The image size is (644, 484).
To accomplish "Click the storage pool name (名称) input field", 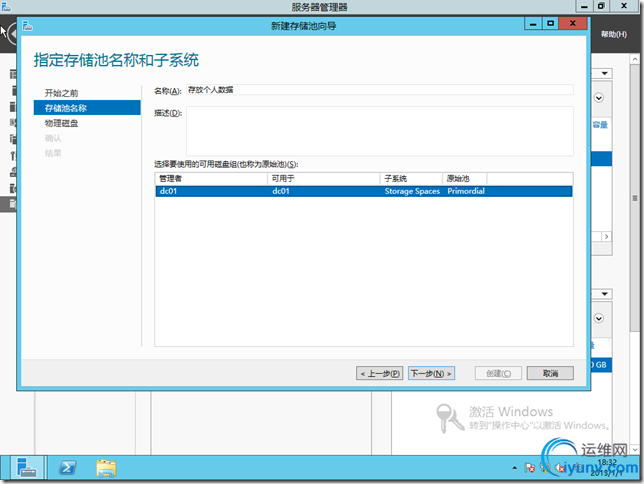I will tap(380, 90).
